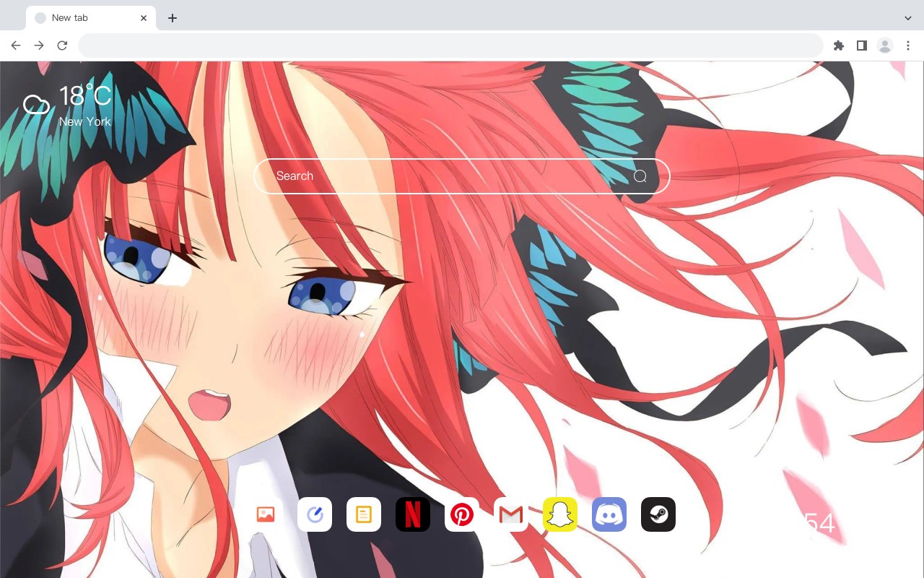Open the Extensions puzzle icon

pyautogui.click(x=838, y=46)
